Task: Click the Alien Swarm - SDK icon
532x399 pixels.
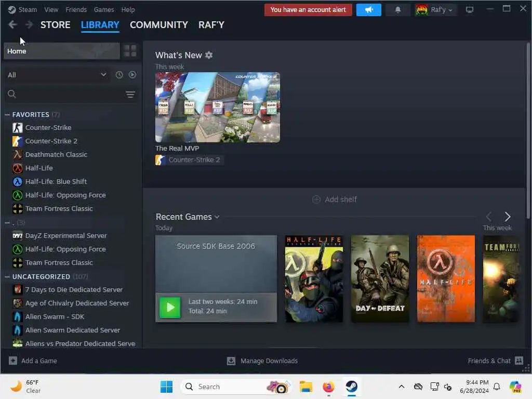Action: [18, 316]
